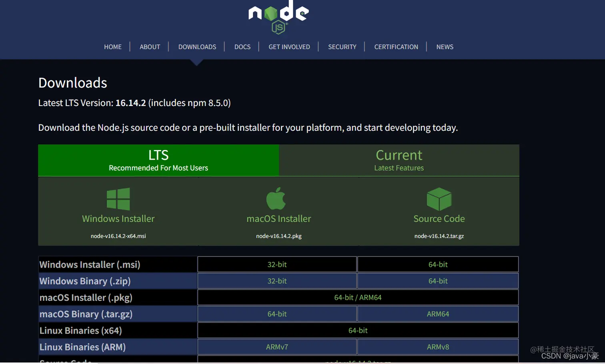Click the 'Downloads' page heading

[x=73, y=83]
